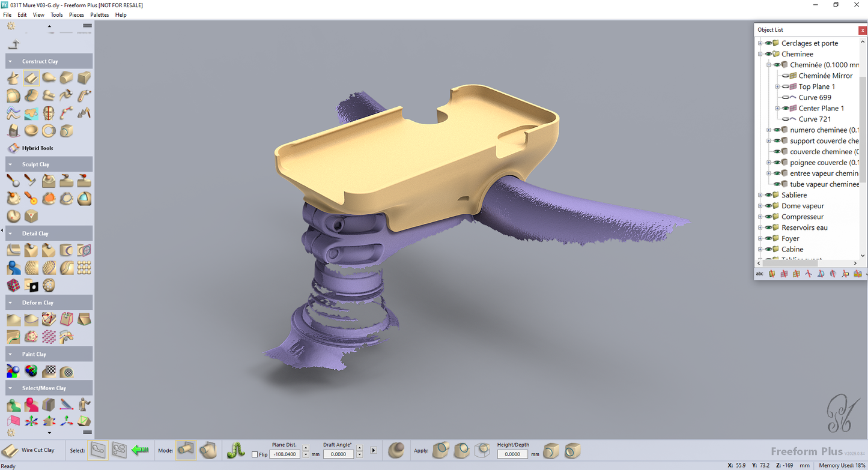This screenshot has height=470, width=868.
Task: Collapse the Deform Clay section
Action: coord(10,303)
